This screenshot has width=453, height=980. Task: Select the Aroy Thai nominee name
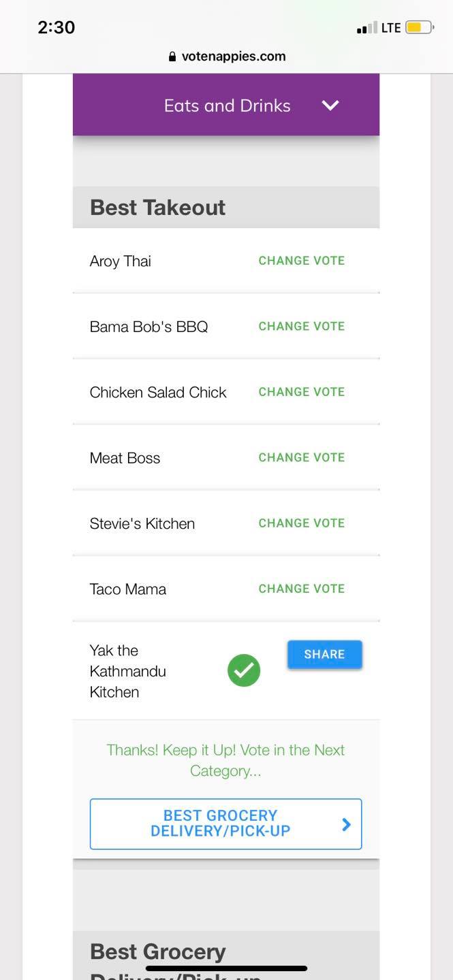(121, 261)
